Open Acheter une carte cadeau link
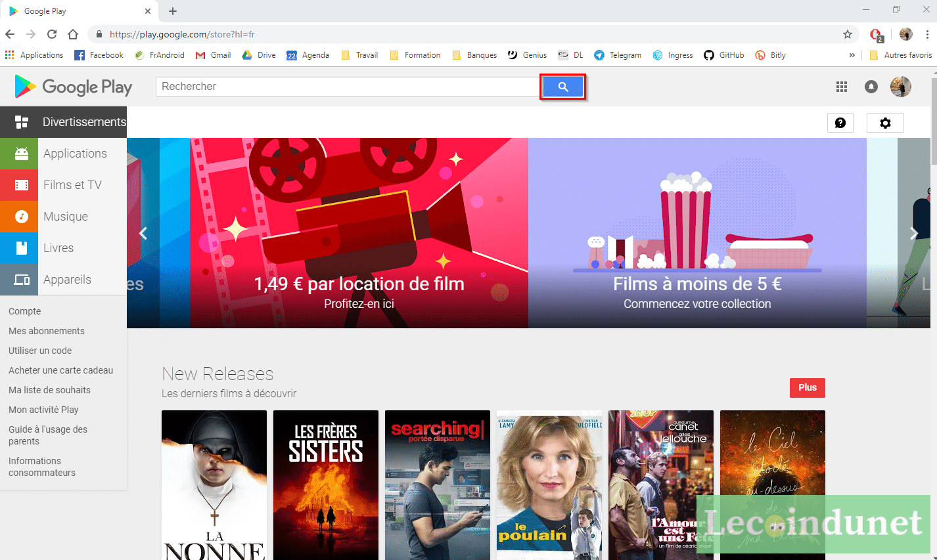The image size is (937, 560). 60,370
